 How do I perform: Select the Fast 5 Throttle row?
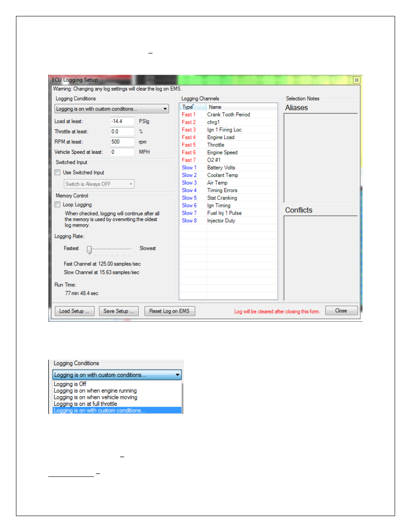pyautogui.click(x=228, y=145)
